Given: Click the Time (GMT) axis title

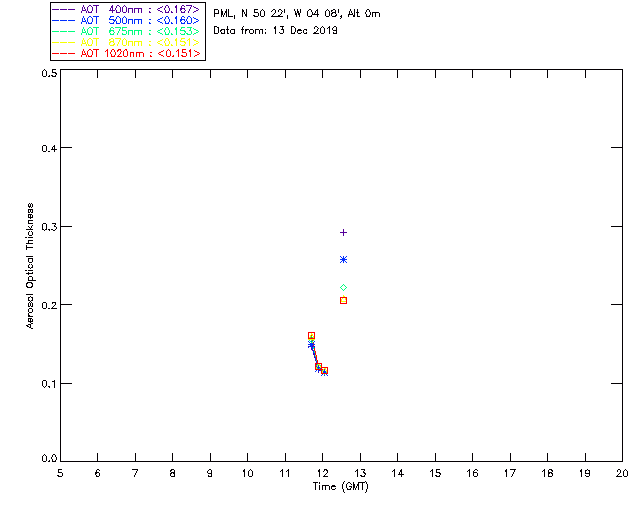Looking at the screenshot, I should pos(340,487).
